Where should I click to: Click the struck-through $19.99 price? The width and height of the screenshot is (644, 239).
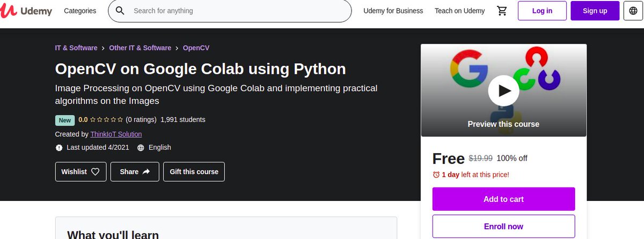(480, 159)
